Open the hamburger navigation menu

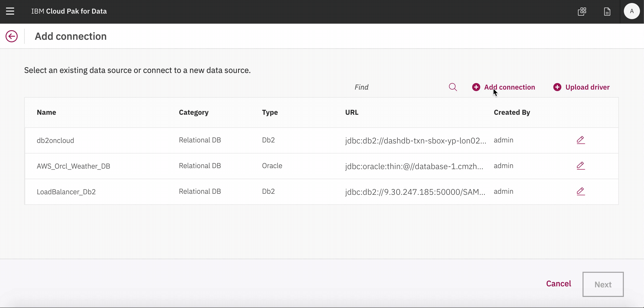tap(10, 11)
